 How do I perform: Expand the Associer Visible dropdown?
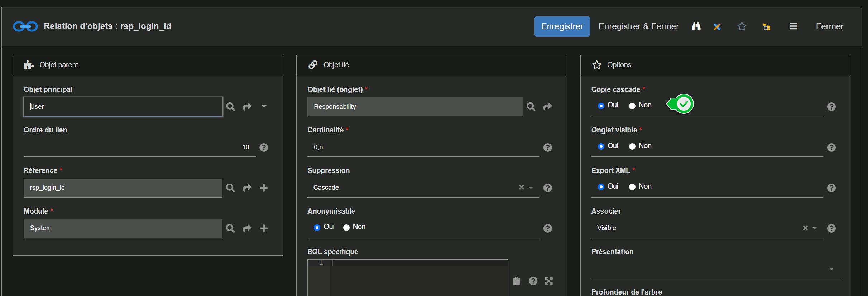(815, 228)
